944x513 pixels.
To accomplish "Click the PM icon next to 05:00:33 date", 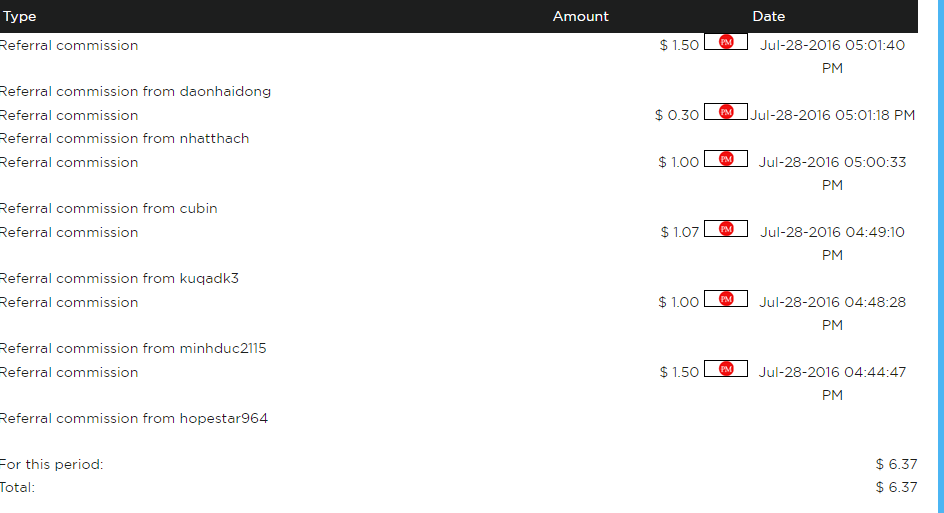I will pos(726,158).
